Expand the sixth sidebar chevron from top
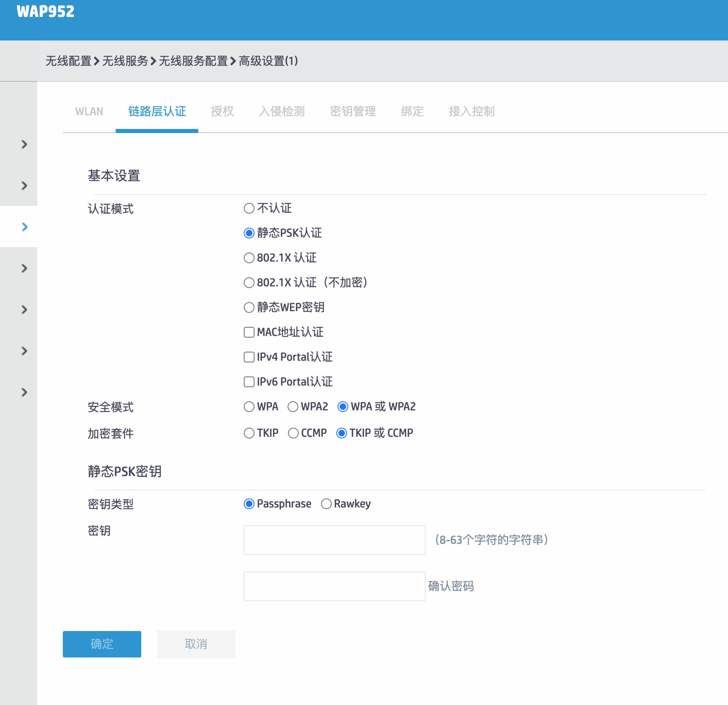Viewport: 728px width, 705px height. pyautogui.click(x=24, y=351)
